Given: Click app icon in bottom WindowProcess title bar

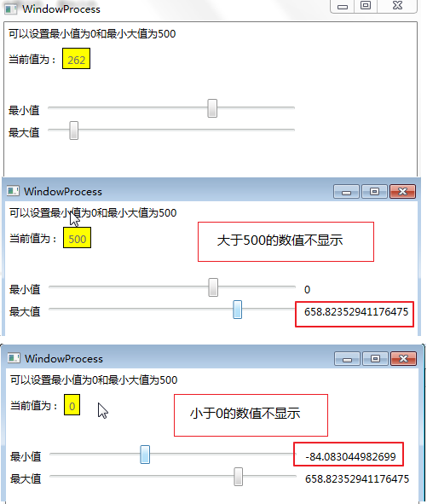Looking at the screenshot, I should point(14,358).
